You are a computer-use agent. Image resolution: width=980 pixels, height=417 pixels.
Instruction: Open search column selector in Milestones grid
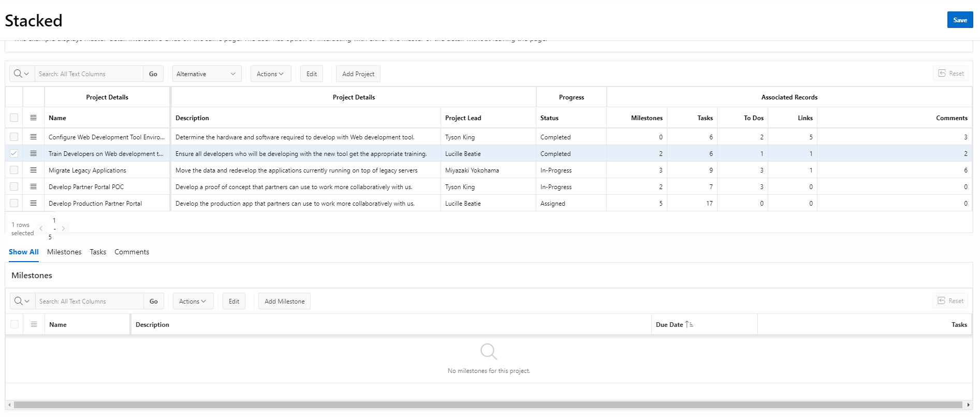coord(22,301)
